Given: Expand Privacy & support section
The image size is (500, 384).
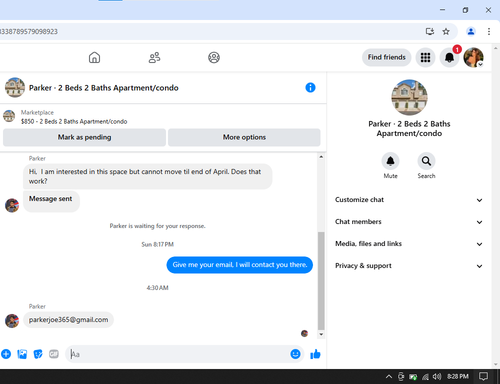Looking at the screenshot, I should coord(409,266).
